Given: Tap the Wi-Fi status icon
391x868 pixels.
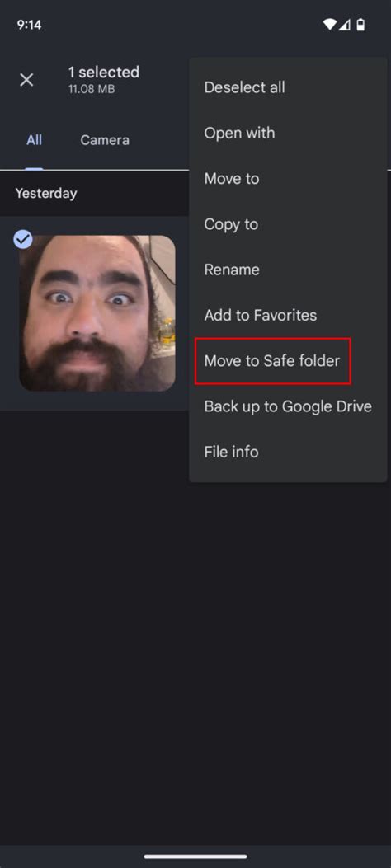Looking at the screenshot, I should pos(330,25).
